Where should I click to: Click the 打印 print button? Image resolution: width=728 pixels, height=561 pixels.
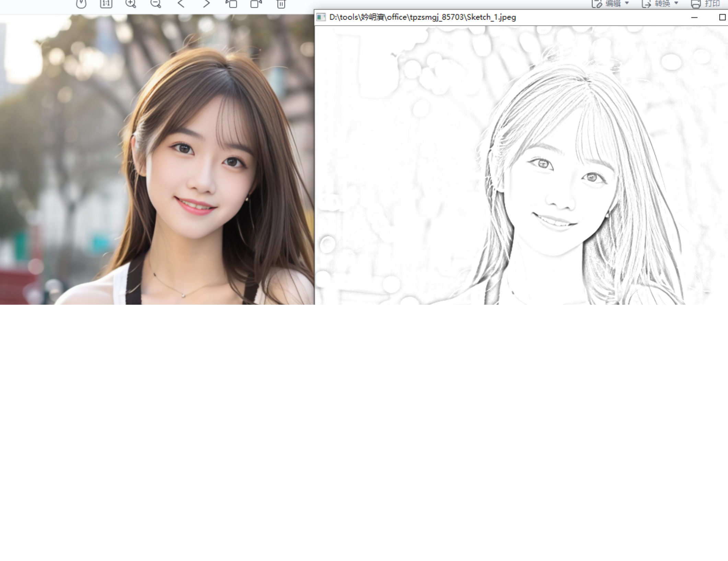tap(706, 3)
